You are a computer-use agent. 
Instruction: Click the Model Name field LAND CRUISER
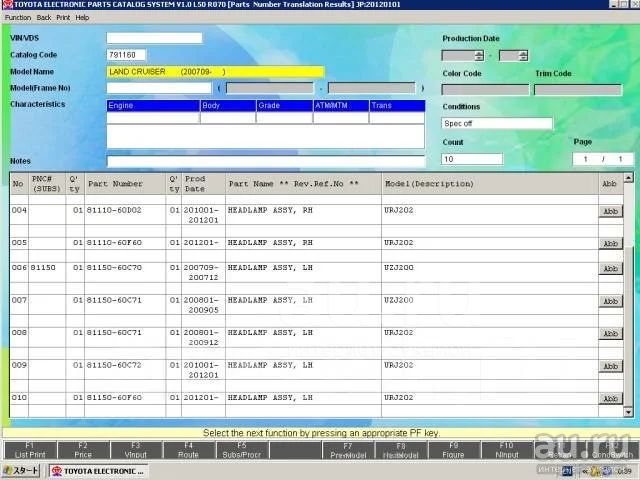(216, 72)
